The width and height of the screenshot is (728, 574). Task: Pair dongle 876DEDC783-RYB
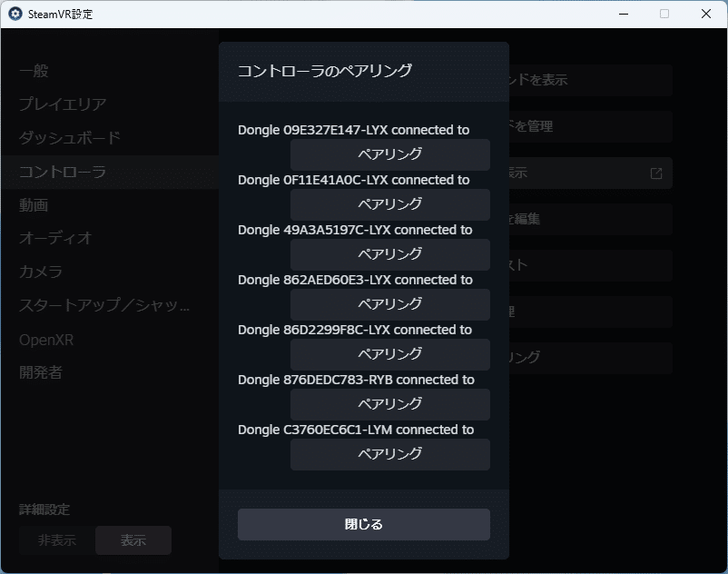pyautogui.click(x=389, y=404)
